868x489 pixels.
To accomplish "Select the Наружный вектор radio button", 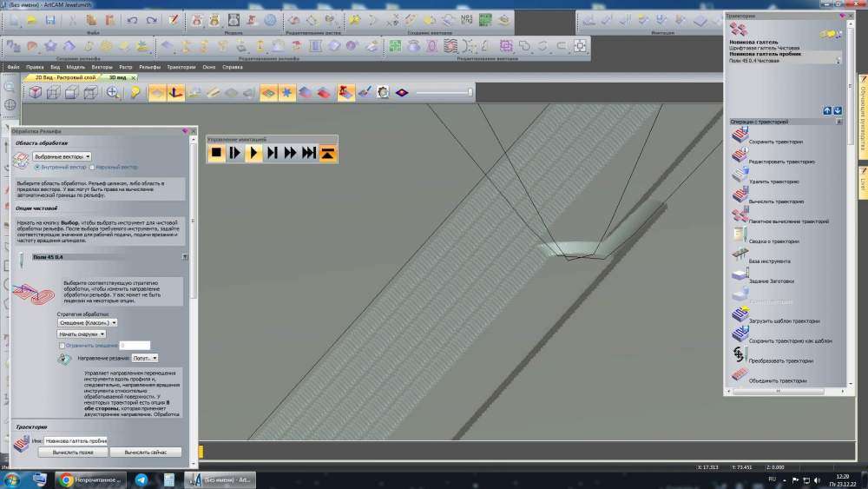I will click(93, 167).
